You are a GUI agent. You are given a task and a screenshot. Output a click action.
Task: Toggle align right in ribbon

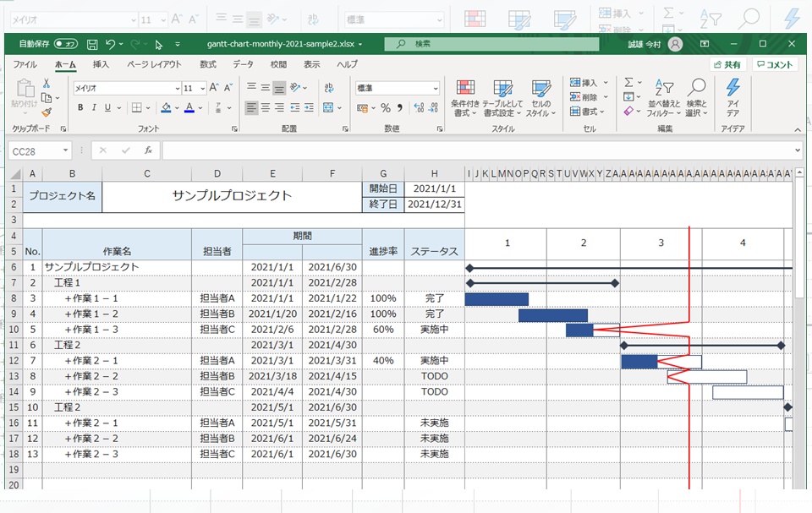[x=279, y=107]
